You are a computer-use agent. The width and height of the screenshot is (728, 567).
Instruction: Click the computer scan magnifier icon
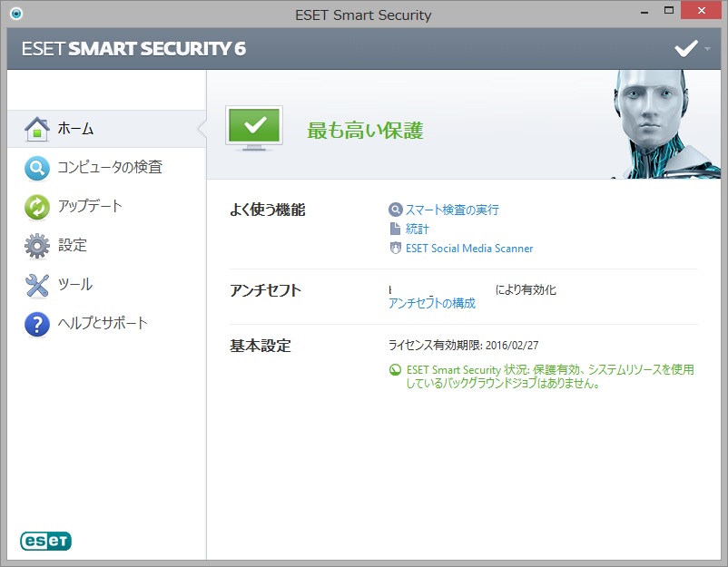click(36, 168)
